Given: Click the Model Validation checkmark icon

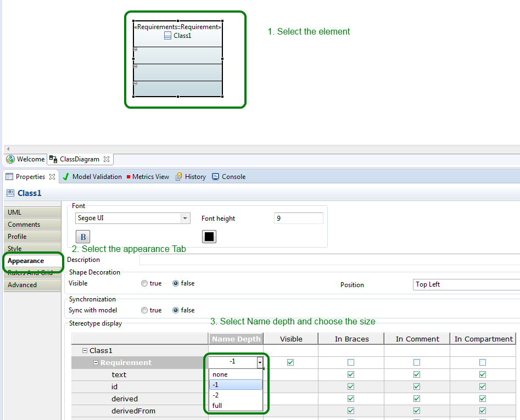Looking at the screenshot, I should click(x=66, y=177).
